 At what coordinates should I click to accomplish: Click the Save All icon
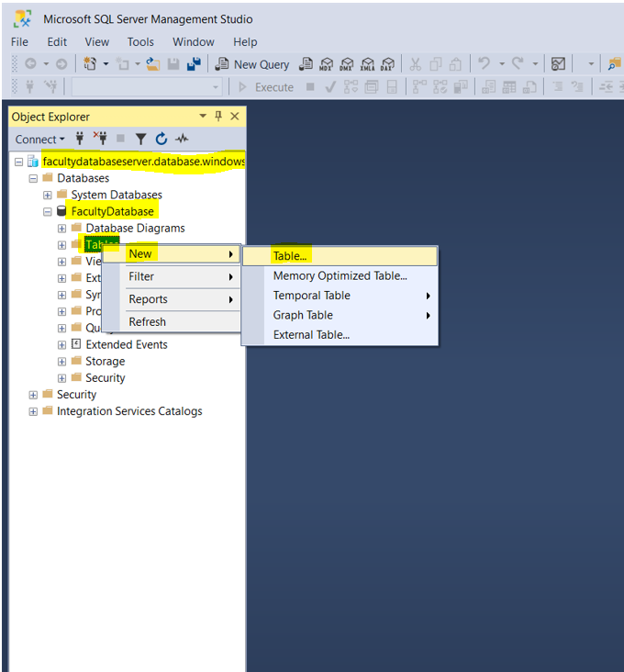coord(194,64)
